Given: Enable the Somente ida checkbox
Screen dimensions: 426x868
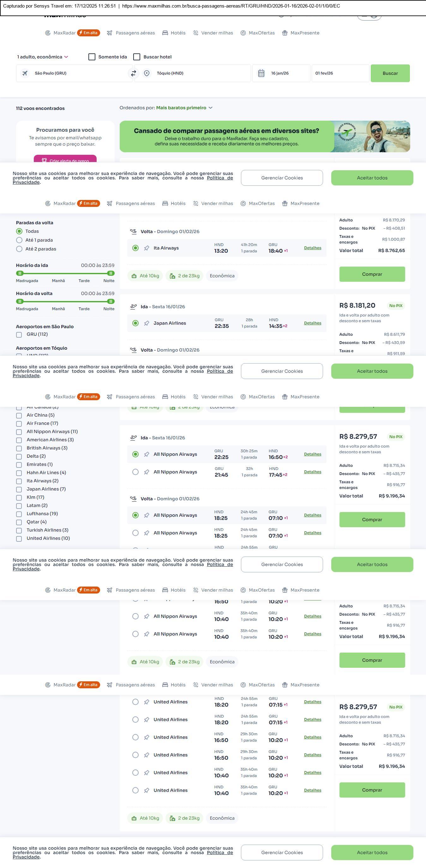Looking at the screenshot, I should (92, 57).
